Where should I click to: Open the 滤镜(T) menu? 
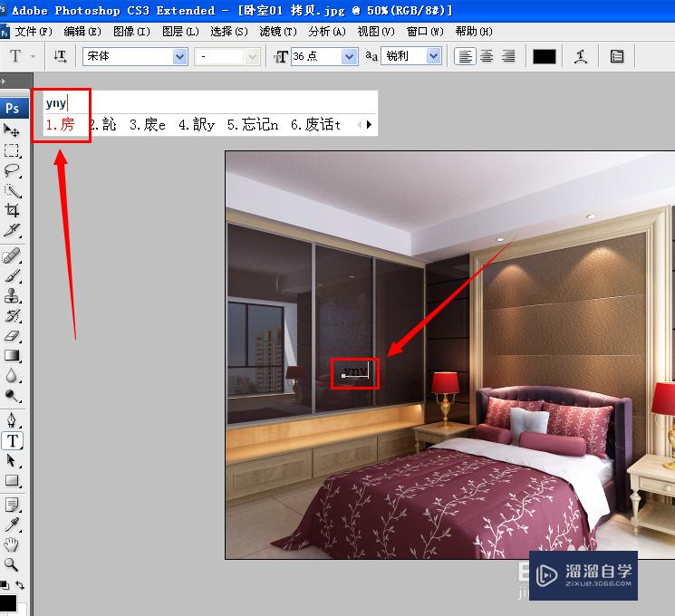[278, 32]
